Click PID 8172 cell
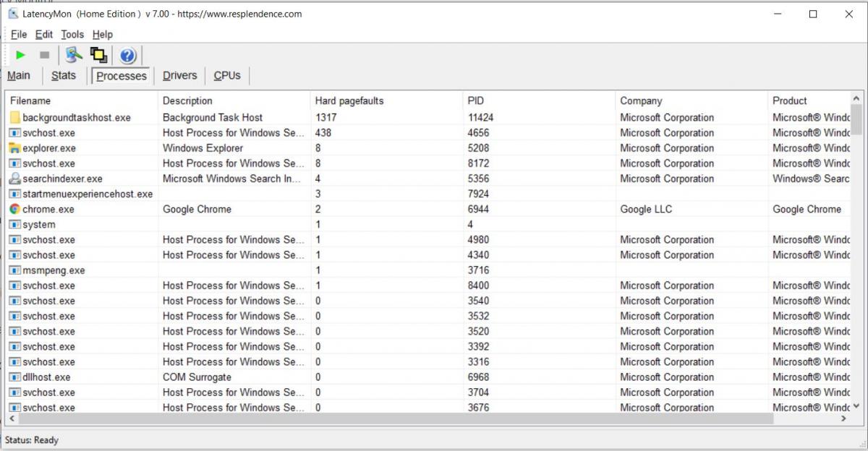Image resolution: width=868 pixels, height=451 pixels. pos(478,163)
